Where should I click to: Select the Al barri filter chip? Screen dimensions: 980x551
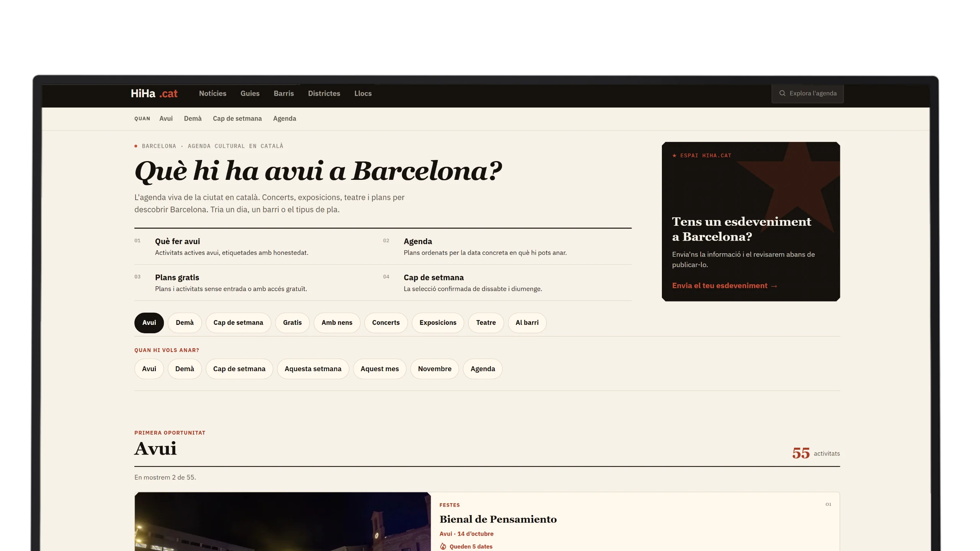[x=527, y=323]
